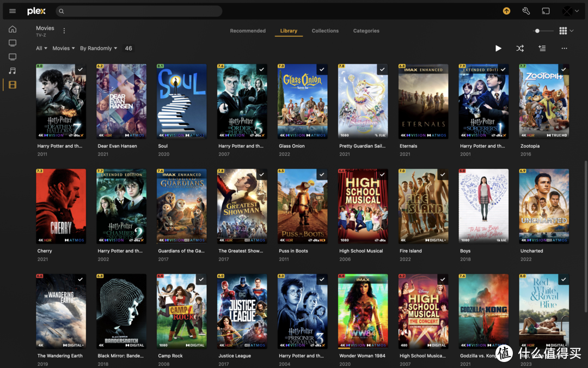Open the Eternals movie poster
588x368 pixels.
coord(423,101)
